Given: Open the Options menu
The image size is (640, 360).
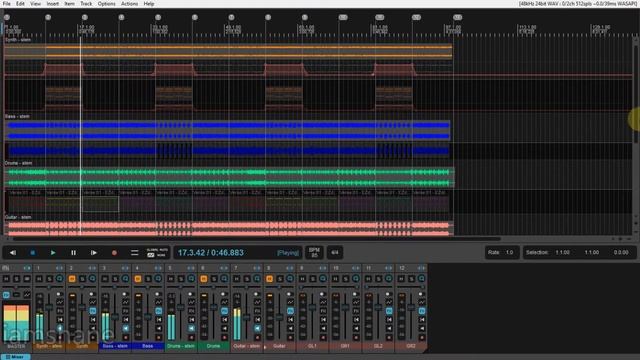Looking at the screenshot, I should [x=106, y=4].
